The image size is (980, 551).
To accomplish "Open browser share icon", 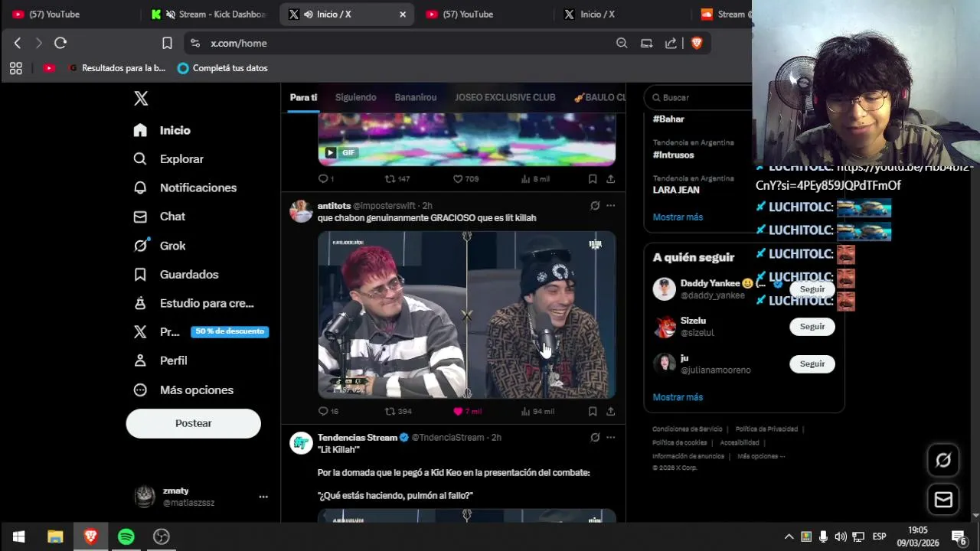I will (x=671, y=44).
